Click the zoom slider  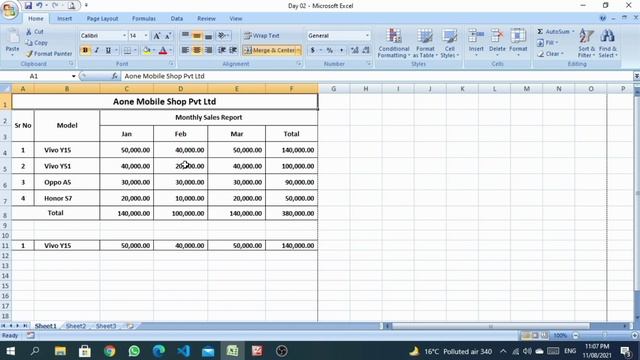[x=604, y=335]
